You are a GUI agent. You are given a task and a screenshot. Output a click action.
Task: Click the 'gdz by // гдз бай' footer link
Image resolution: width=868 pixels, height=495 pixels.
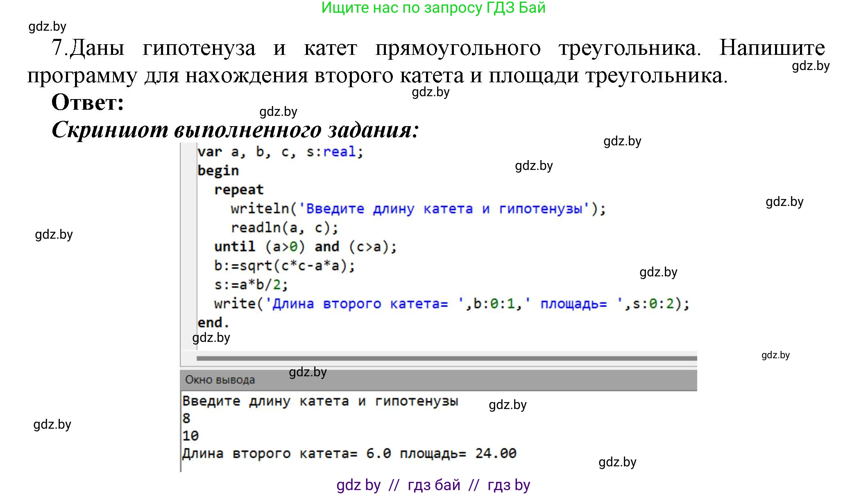[x=434, y=485]
